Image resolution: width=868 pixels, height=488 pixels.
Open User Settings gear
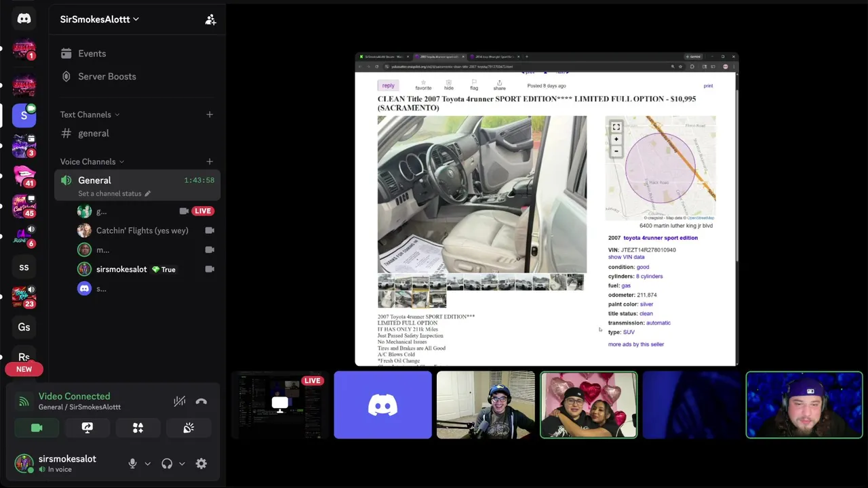point(201,464)
